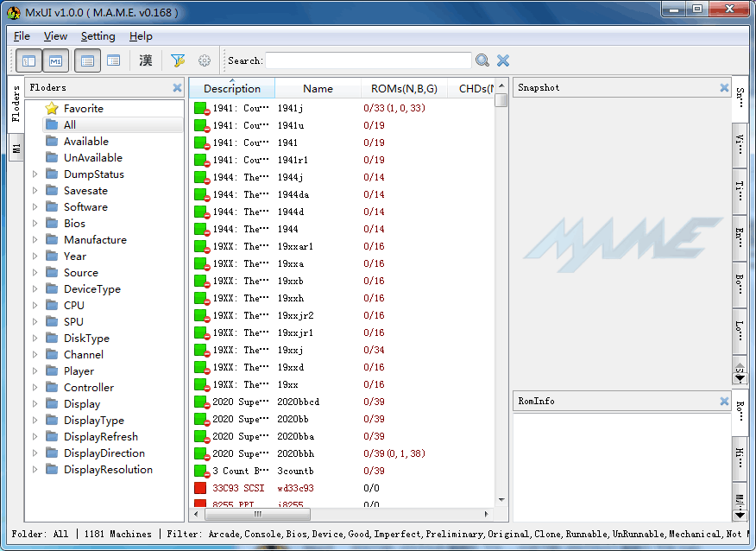Click the grouped list view icon
756x551 pixels.
click(113, 60)
